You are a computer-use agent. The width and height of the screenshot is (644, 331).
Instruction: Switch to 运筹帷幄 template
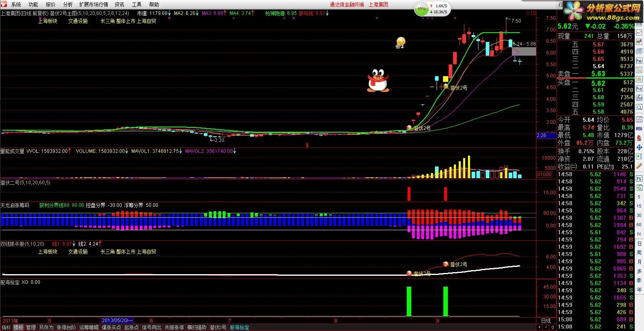tap(89, 327)
